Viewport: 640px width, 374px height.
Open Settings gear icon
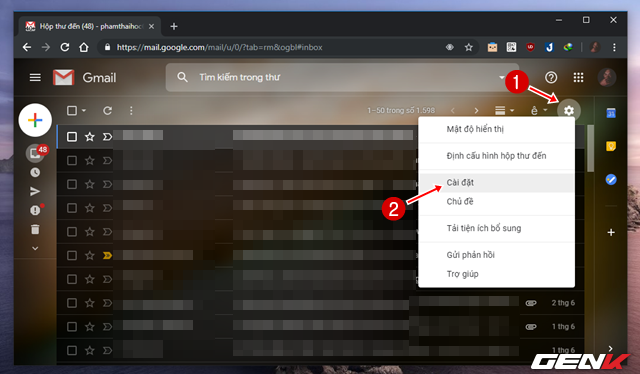point(569,110)
